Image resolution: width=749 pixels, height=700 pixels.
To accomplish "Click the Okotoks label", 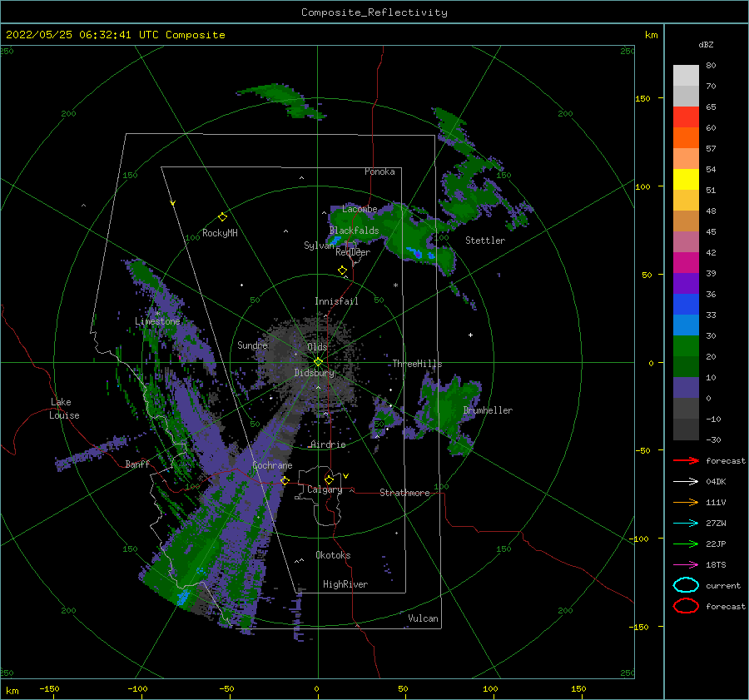I will (x=333, y=555).
